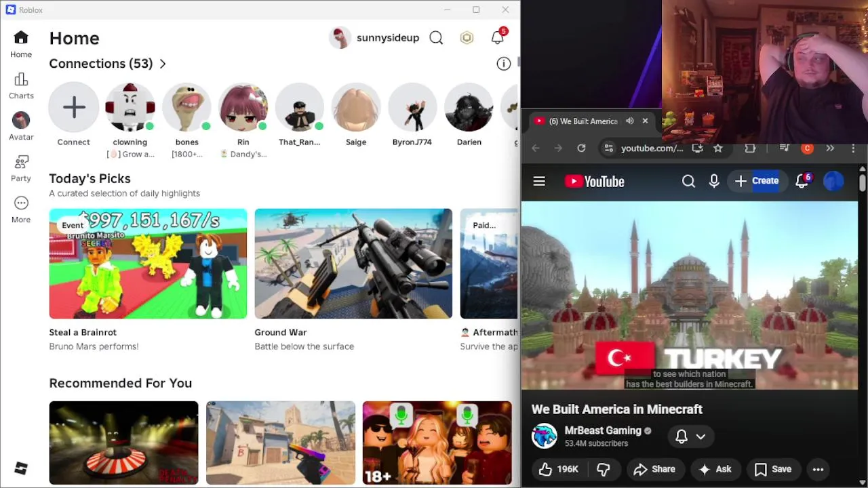
Task: Open the YouTube hamburger guide menu
Action: click(x=539, y=181)
